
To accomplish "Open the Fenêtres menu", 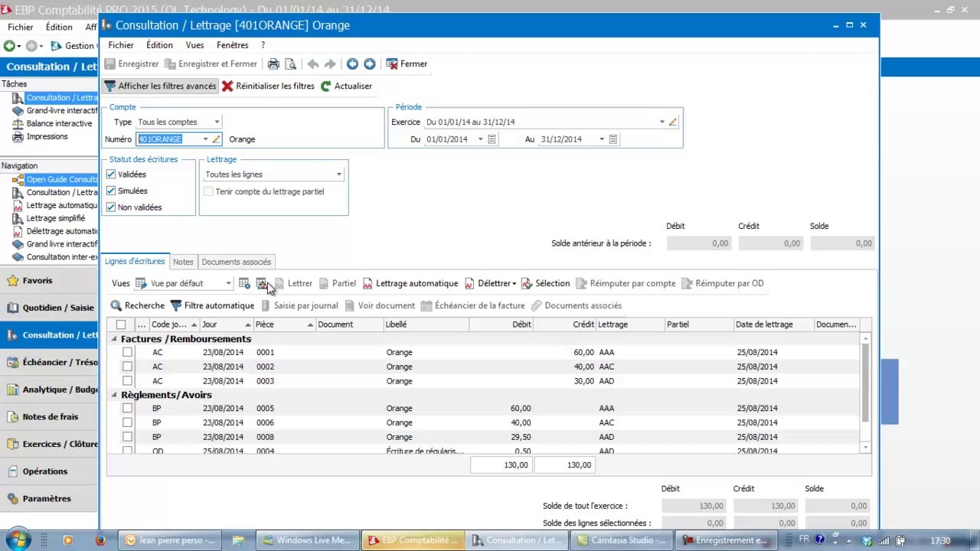I will pyautogui.click(x=232, y=46).
